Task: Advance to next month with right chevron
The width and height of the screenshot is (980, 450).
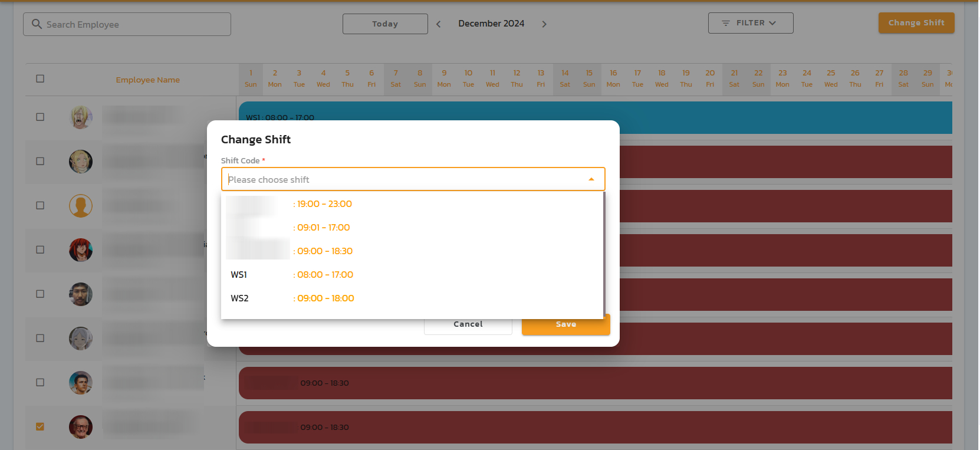Action: coord(544,24)
